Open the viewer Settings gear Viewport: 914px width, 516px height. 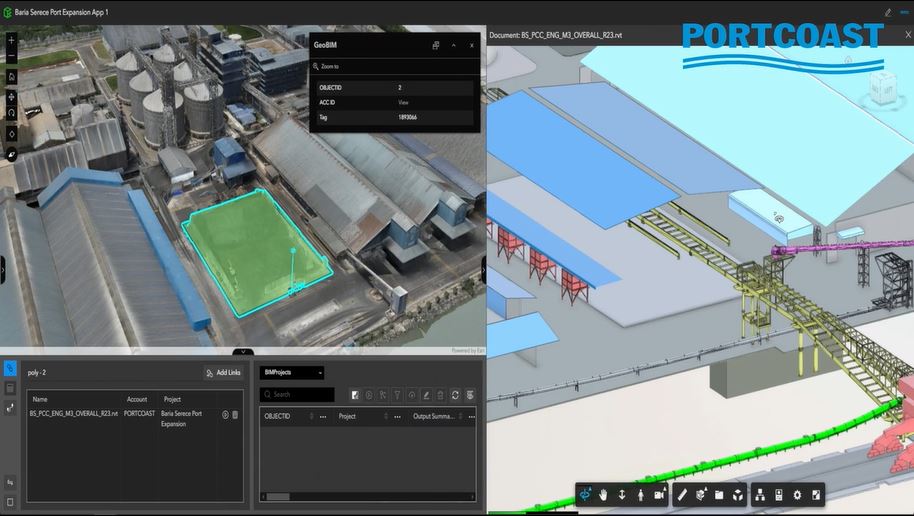(797, 495)
